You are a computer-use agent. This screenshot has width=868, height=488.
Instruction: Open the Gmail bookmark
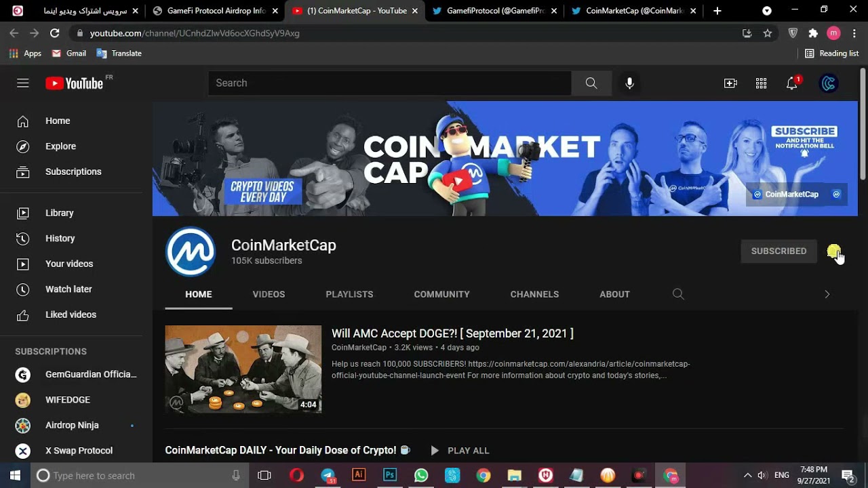click(x=69, y=54)
